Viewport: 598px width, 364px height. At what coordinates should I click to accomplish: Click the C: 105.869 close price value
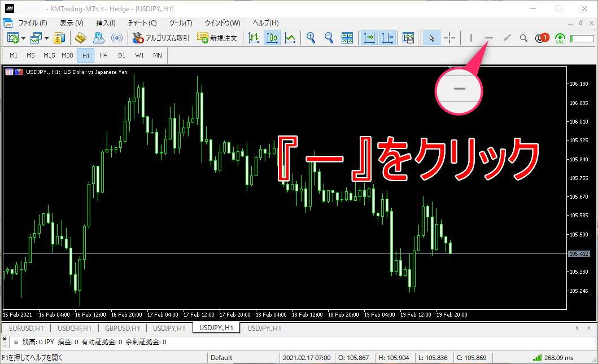click(x=472, y=358)
